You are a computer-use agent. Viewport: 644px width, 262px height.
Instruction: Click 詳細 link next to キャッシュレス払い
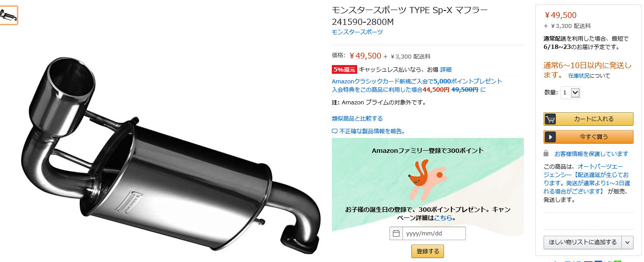[x=446, y=69]
